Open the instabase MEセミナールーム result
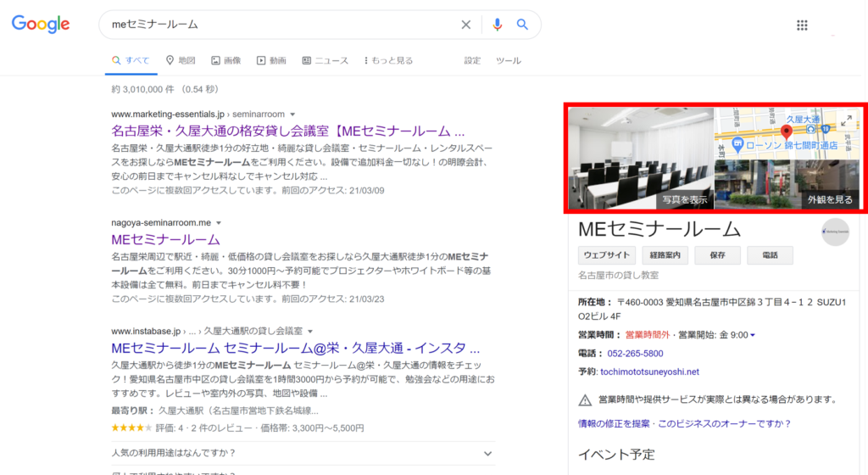Image resolution: width=868 pixels, height=475 pixels. pos(295,348)
